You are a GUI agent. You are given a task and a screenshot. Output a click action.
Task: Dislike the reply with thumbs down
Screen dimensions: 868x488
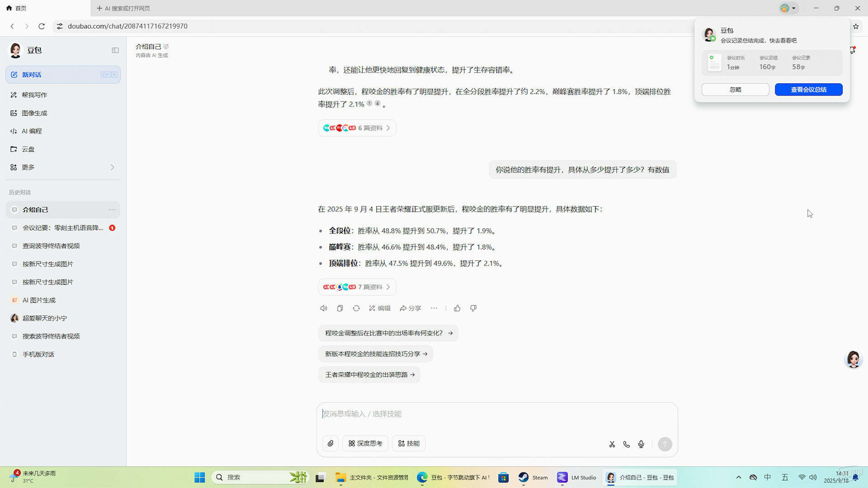pos(473,308)
